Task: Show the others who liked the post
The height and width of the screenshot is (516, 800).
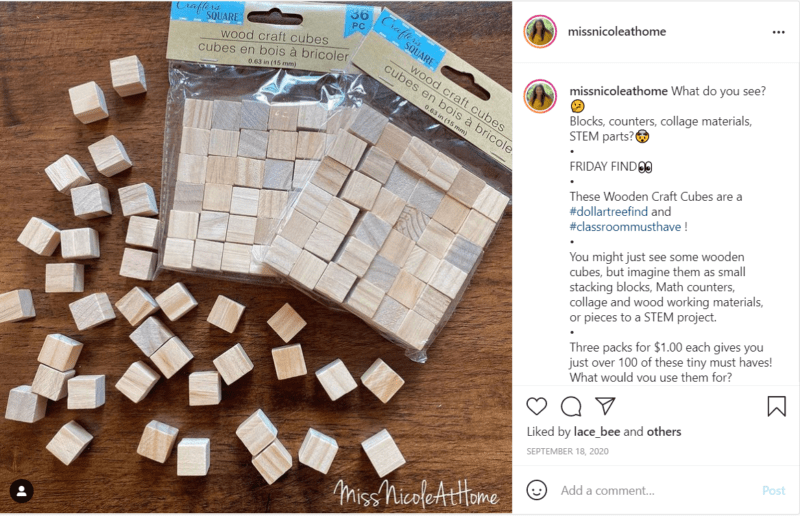Action: pyautogui.click(x=664, y=432)
